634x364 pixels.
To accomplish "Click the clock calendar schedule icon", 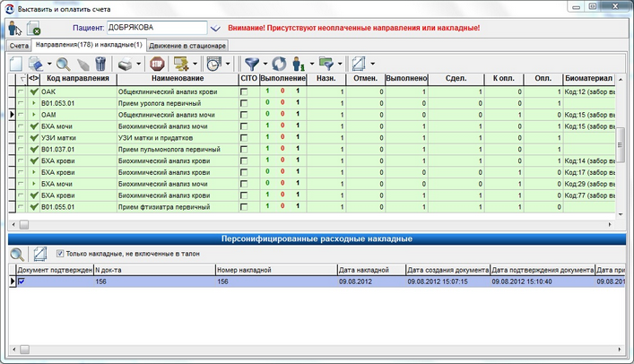I will point(214,64).
